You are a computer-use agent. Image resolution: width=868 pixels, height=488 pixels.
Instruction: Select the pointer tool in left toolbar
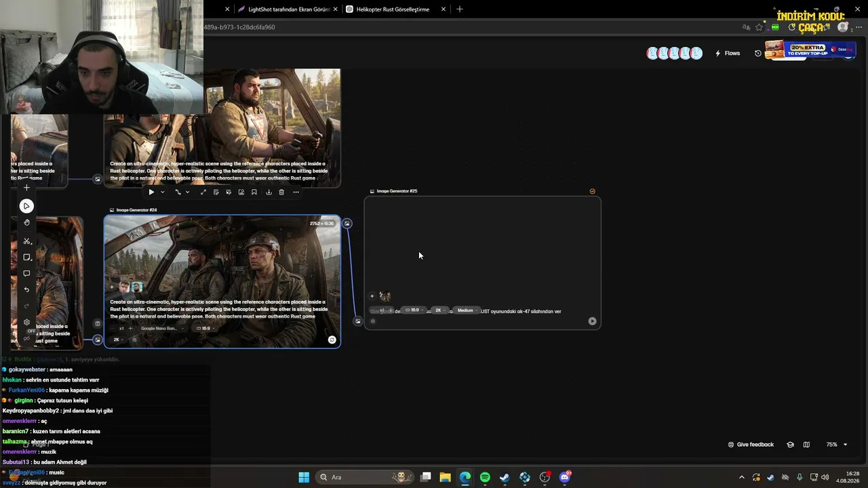coord(26,206)
